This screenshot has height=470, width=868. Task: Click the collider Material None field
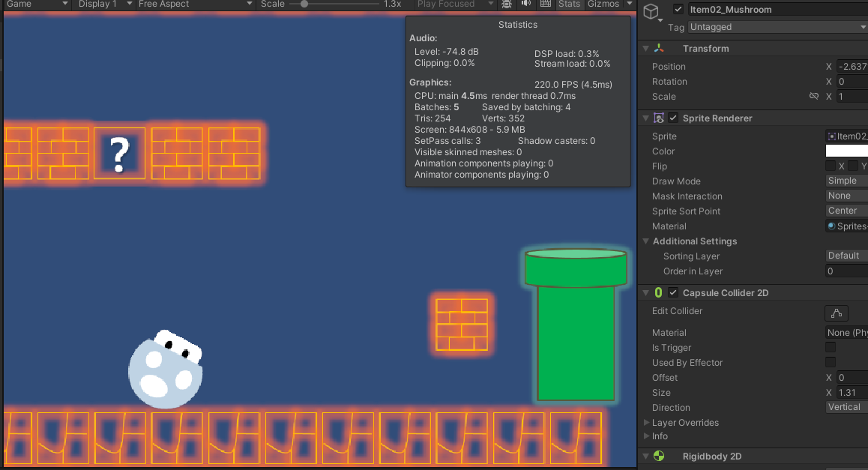tap(846, 333)
